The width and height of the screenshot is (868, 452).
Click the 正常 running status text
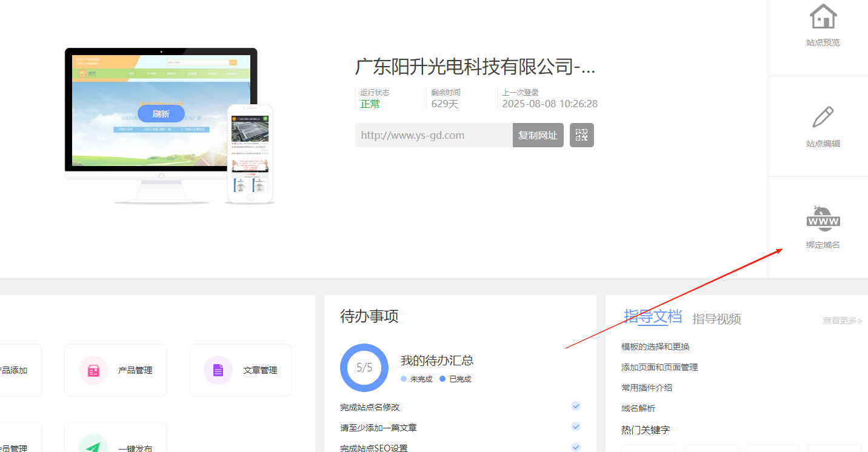(x=370, y=104)
